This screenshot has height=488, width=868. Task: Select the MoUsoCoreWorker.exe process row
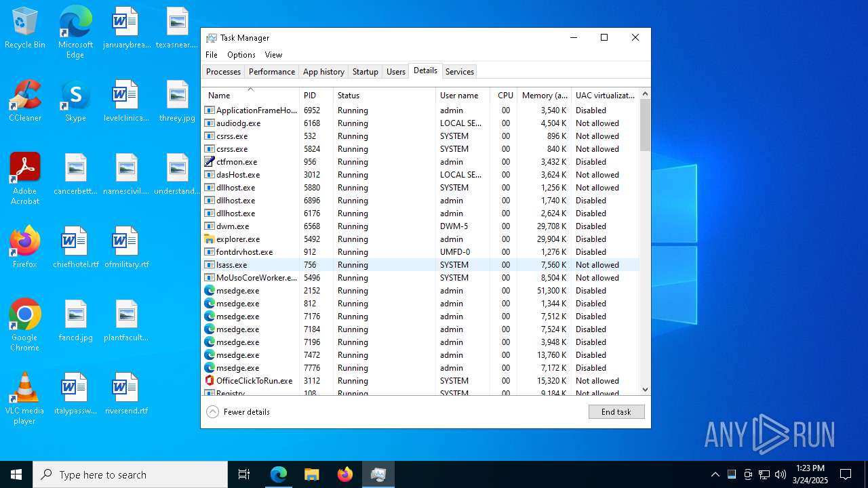(x=420, y=278)
